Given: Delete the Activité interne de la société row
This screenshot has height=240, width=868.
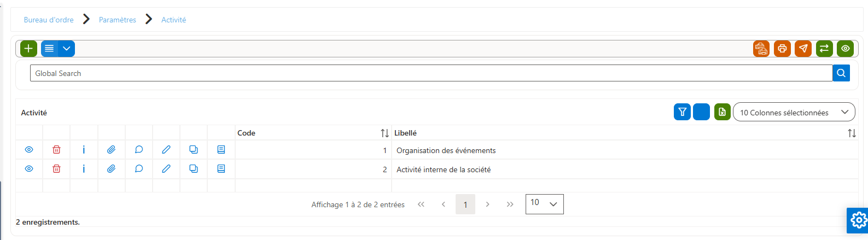Looking at the screenshot, I should pyautogui.click(x=56, y=169).
